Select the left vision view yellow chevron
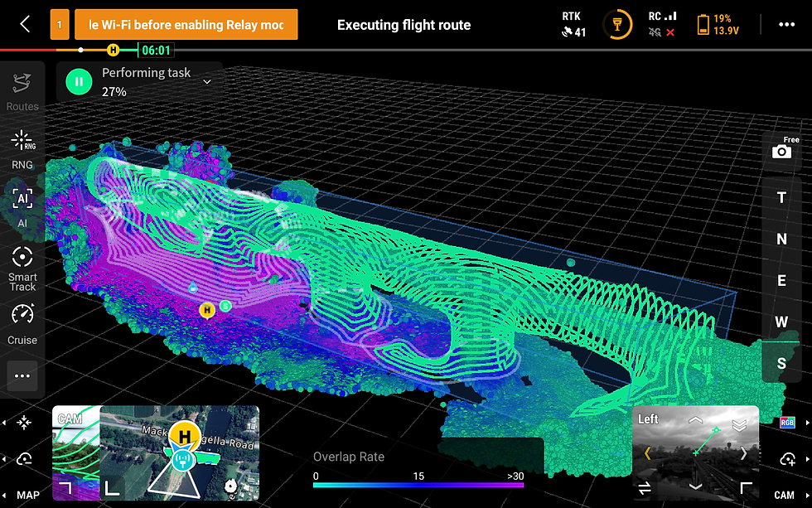Viewport: 812px width, 508px height. pos(647,453)
